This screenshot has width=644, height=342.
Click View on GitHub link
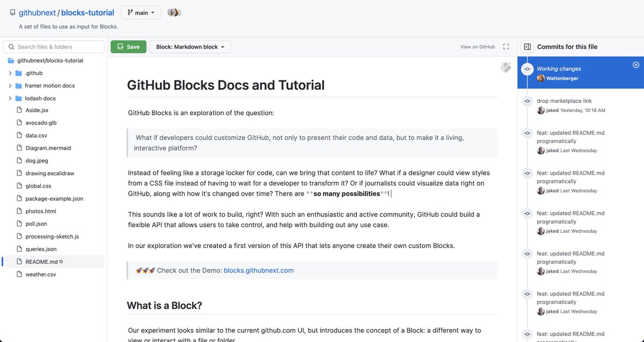tap(478, 47)
